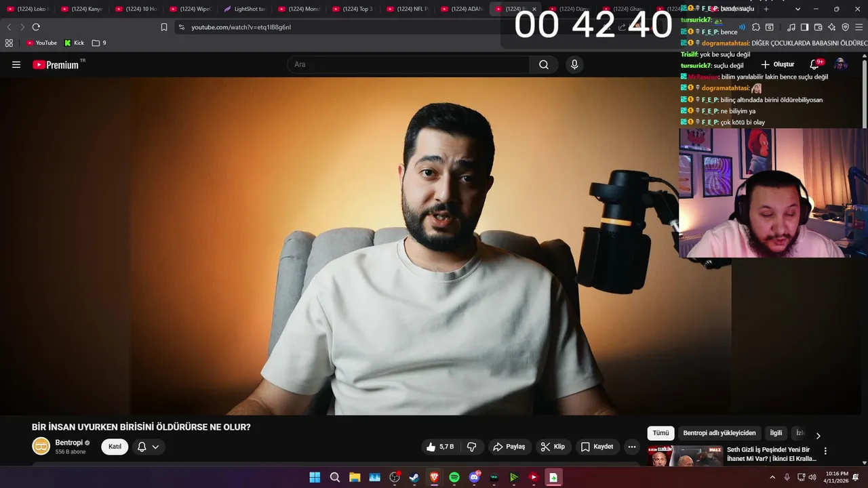Reload the page in browser
Screen dimensions: 868x488
tap(36, 27)
